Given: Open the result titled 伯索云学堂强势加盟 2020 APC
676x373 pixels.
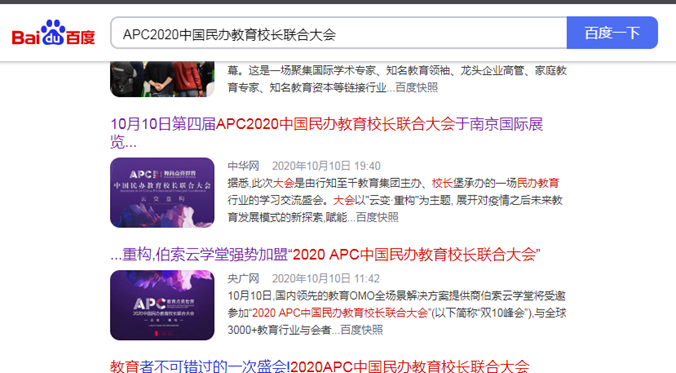Looking at the screenshot, I should [325, 254].
